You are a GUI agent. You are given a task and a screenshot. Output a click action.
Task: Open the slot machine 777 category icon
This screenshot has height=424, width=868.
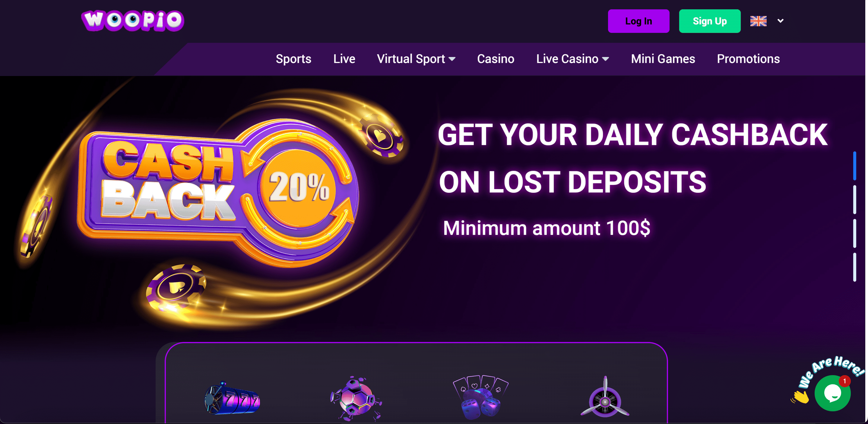(x=232, y=399)
